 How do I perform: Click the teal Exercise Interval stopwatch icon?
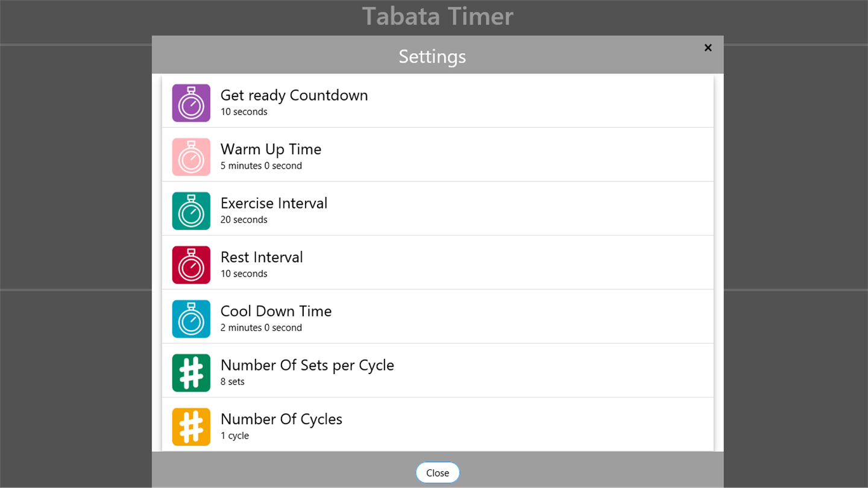tap(191, 211)
